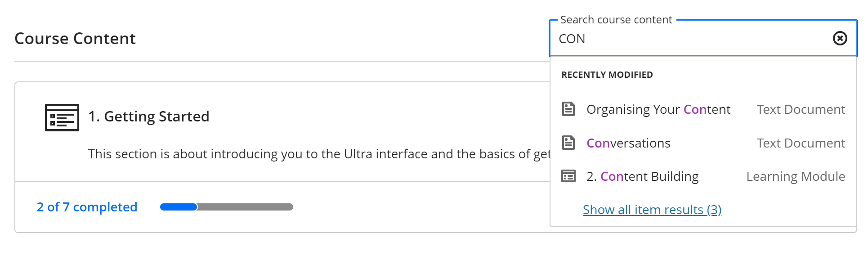Show all item results (3)
The height and width of the screenshot is (260, 868).
click(x=652, y=210)
